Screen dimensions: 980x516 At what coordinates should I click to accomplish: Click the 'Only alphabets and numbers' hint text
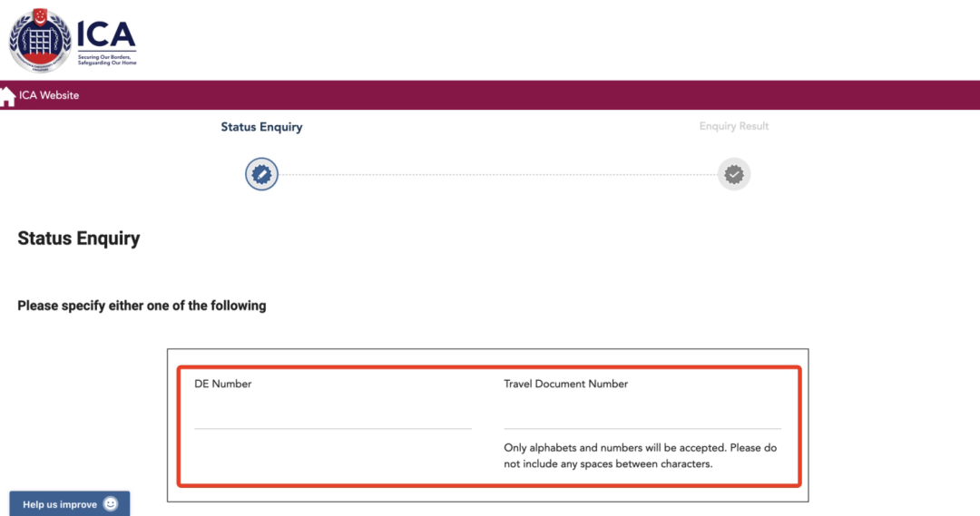tap(640, 456)
